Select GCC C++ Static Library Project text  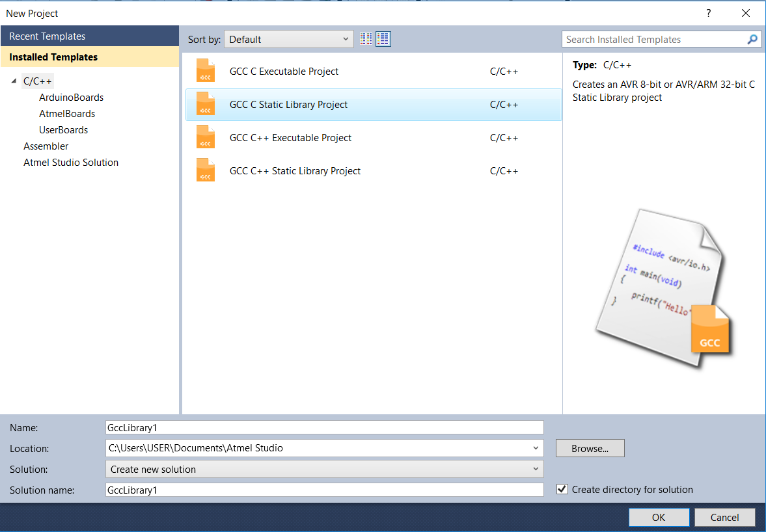(x=295, y=171)
